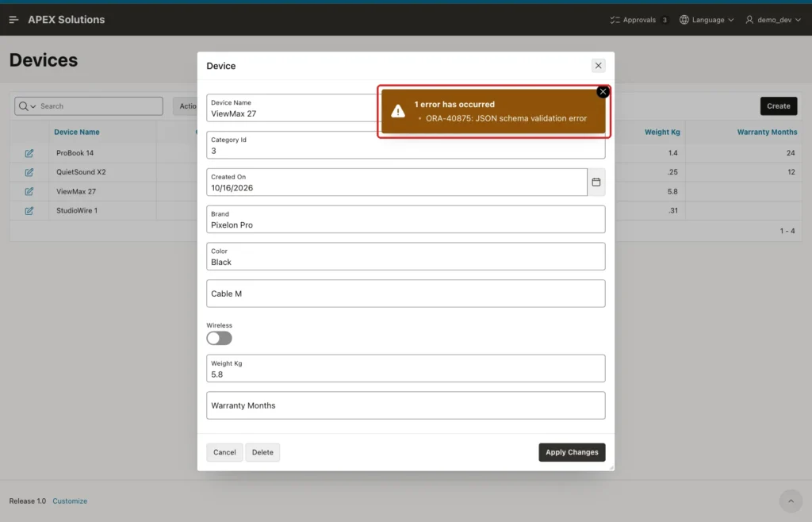Screen dimensions: 812x522
Task: Select the QuietSound X2 cell
Action: 81,172
